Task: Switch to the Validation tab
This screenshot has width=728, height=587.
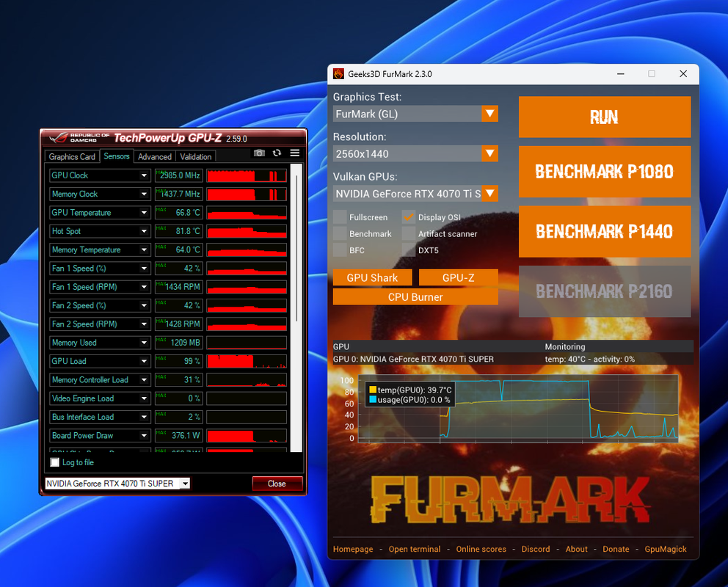Action: [x=196, y=157]
